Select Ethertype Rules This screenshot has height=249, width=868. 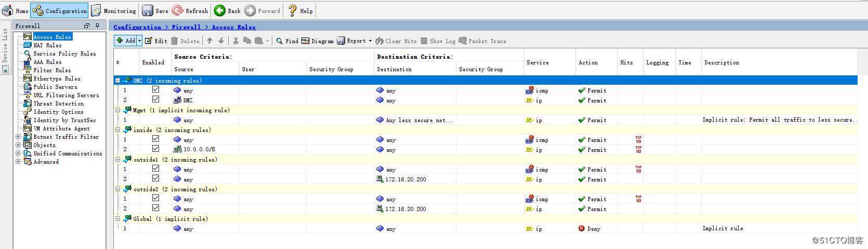coord(57,78)
